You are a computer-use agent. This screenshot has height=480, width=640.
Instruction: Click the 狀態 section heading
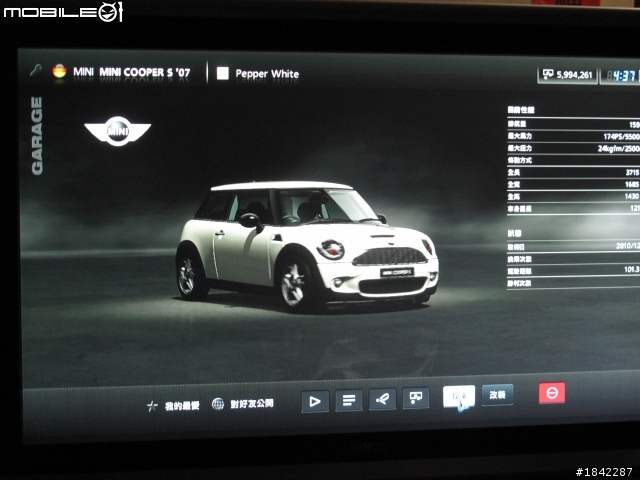514,233
